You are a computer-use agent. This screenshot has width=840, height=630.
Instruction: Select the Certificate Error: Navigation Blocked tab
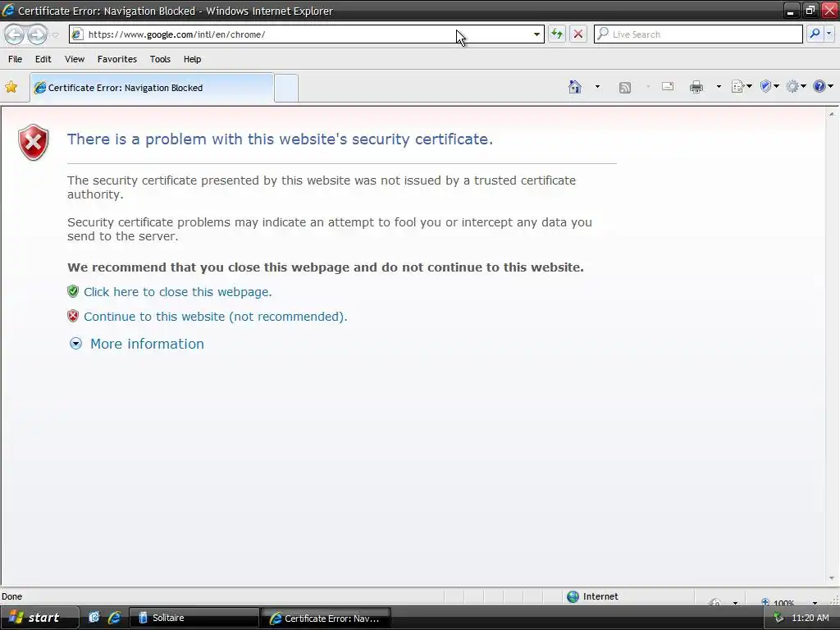click(152, 88)
